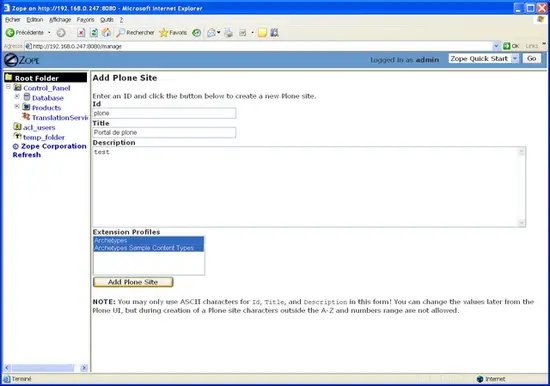This screenshot has width=550, height=386.
Task: Click the acl_users icon
Action: [17, 126]
